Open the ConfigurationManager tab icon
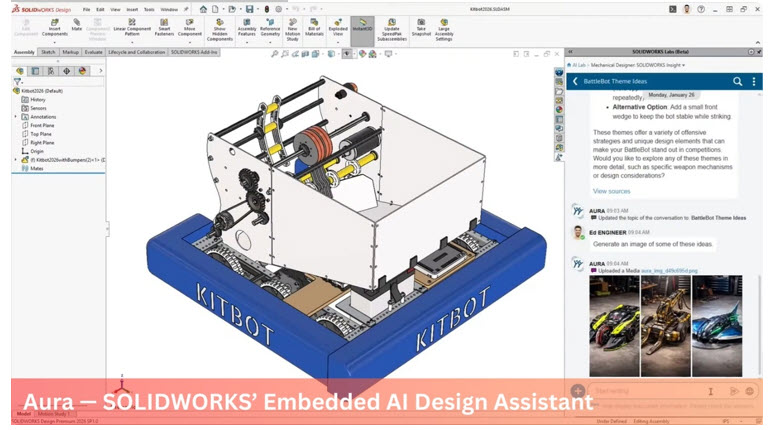 [x=51, y=71]
